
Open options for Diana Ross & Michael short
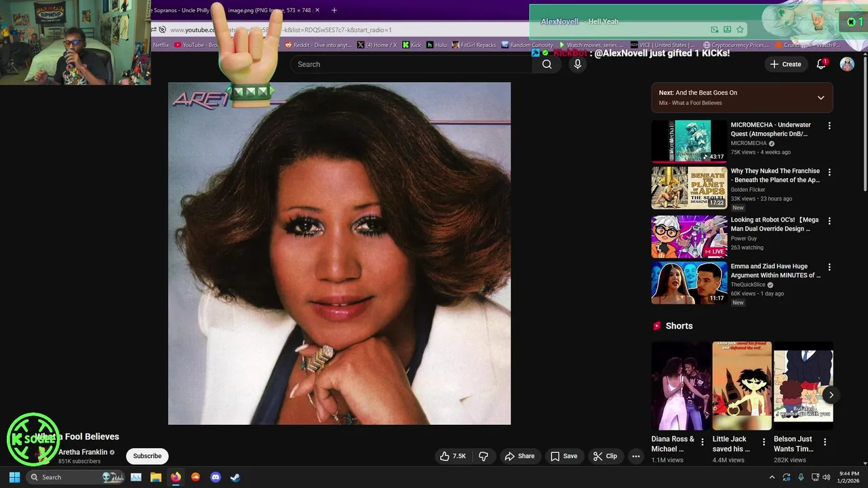703,442
